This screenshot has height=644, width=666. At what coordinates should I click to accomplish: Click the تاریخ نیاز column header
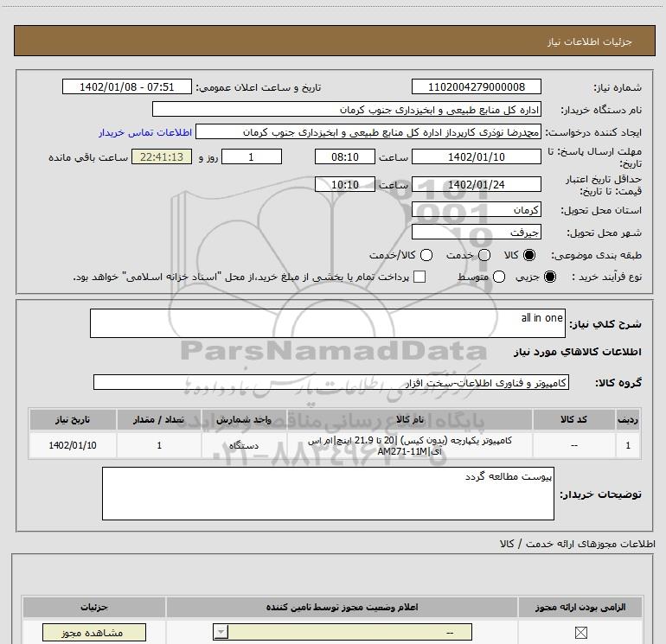pyautogui.click(x=73, y=419)
